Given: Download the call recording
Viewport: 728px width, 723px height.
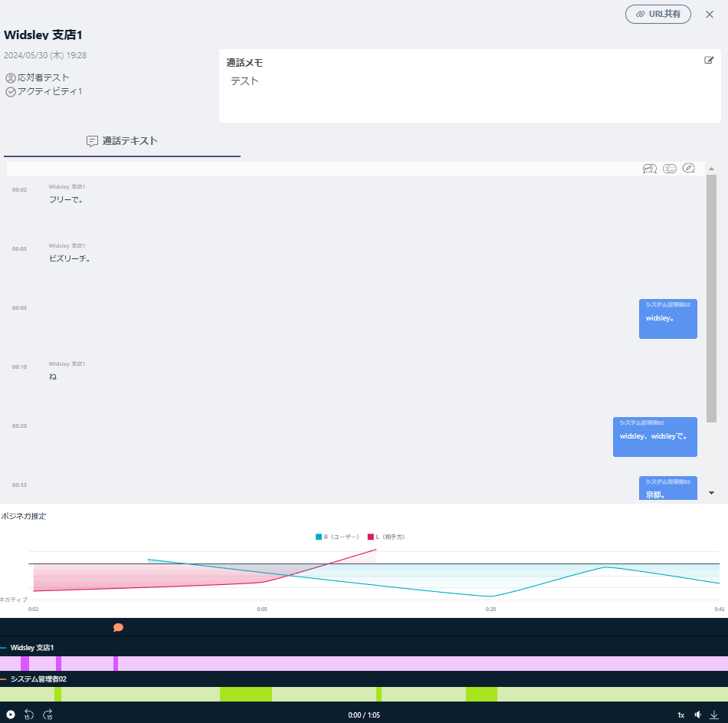Looking at the screenshot, I should tap(714, 715).
